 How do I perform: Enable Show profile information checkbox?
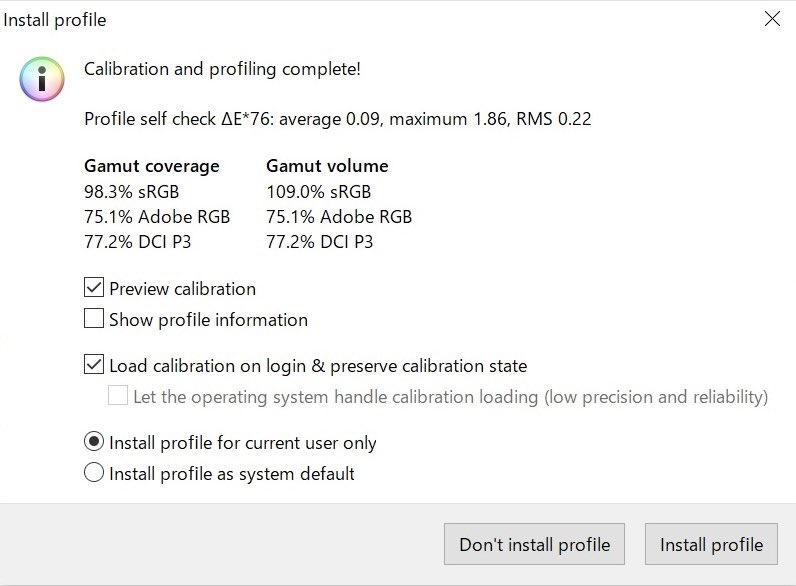[94, 319]
